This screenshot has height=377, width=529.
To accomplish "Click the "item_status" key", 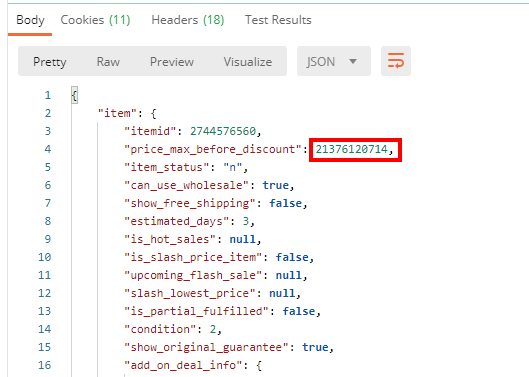I will [167, 167].
